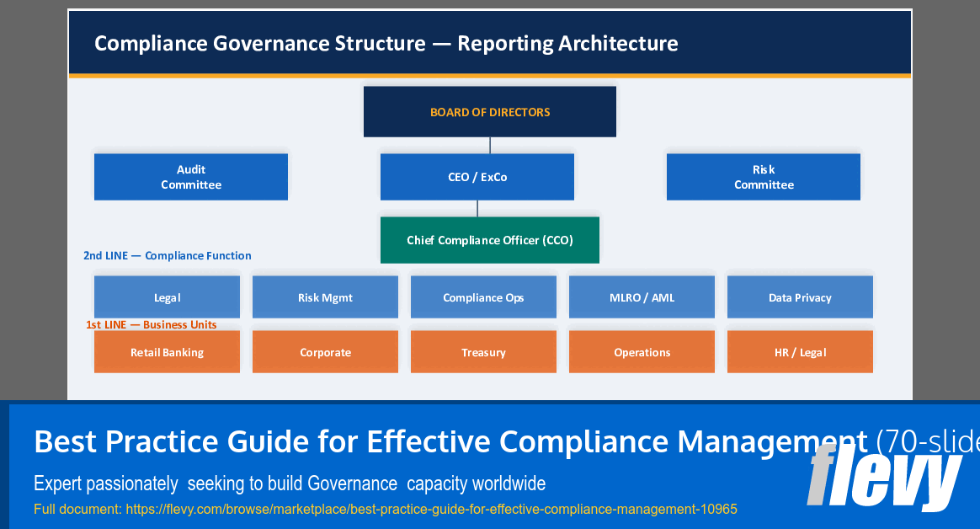This screenshot has width=980, height=529.
Task: Click the Compliance Ops box
Action: [x=482, y=297]
